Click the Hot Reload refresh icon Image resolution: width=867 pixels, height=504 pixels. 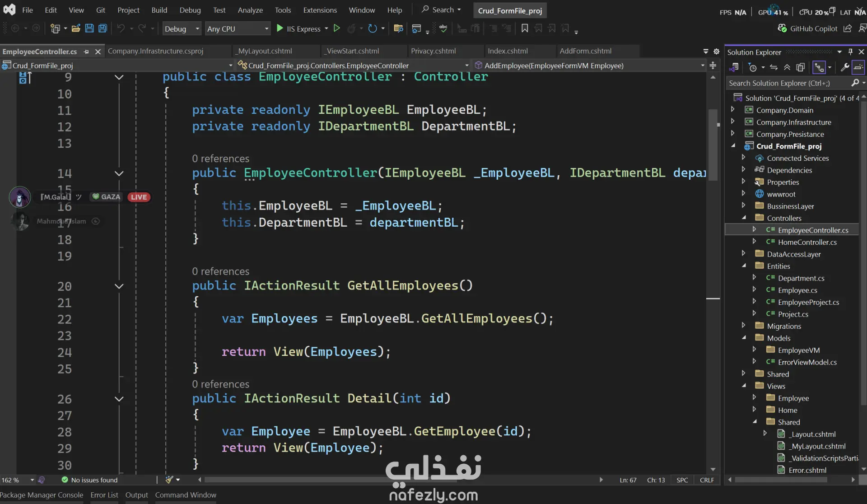[372, 28]
